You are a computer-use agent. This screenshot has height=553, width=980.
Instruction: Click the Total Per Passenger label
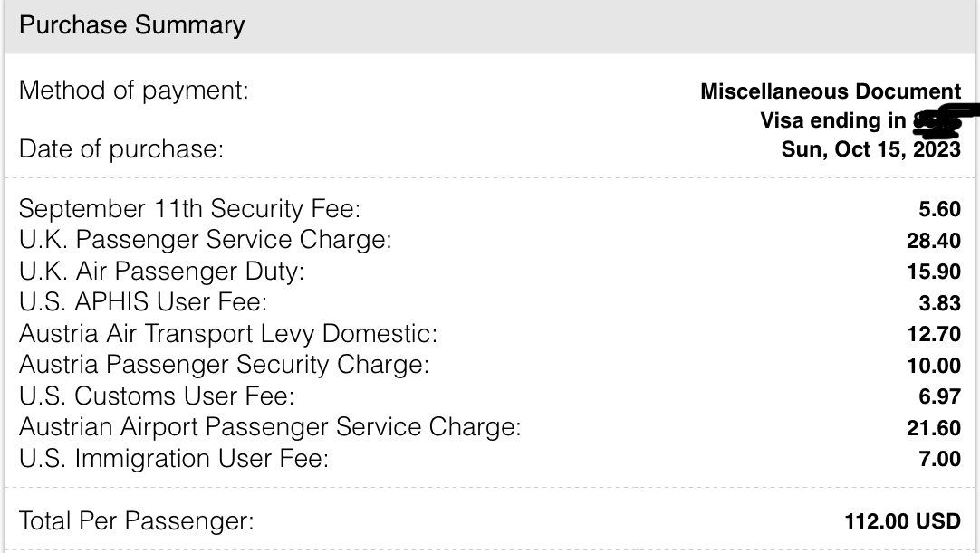click(x=136, y=521)
